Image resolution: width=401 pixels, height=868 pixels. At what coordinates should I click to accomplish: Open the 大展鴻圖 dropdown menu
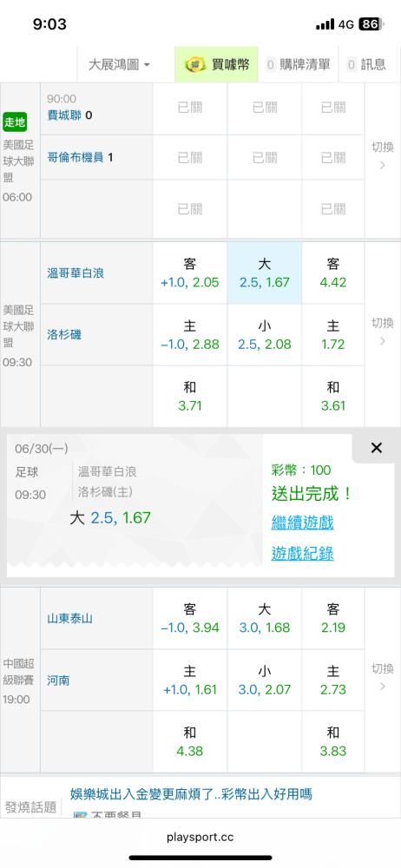119,65
